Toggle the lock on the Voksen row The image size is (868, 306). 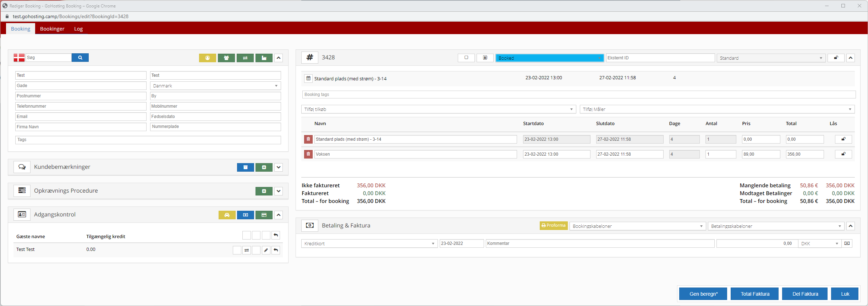pyautogui.click(x=843, y=154)
